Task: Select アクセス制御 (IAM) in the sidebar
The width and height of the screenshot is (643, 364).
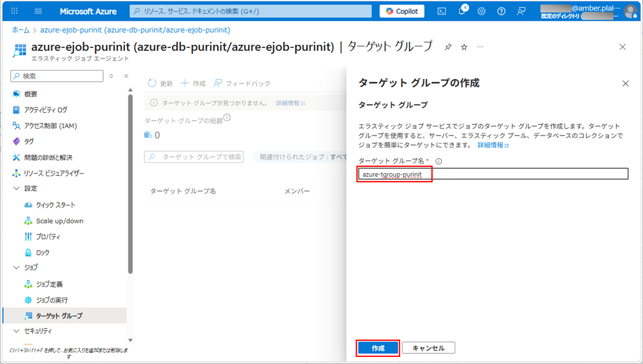Action: pyautogui.click(x=50, y=126)
